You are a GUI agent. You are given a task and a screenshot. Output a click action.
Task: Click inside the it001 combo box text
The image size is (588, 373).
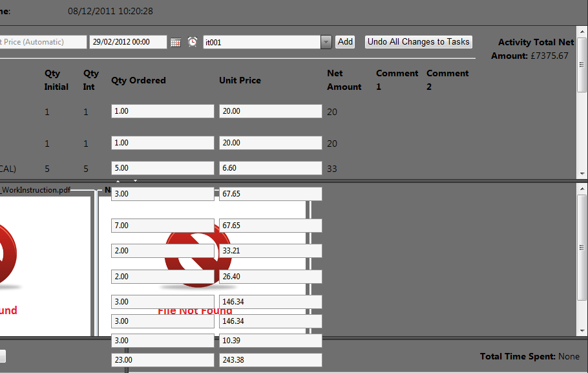pyautogui.click(x=262, y=42)
